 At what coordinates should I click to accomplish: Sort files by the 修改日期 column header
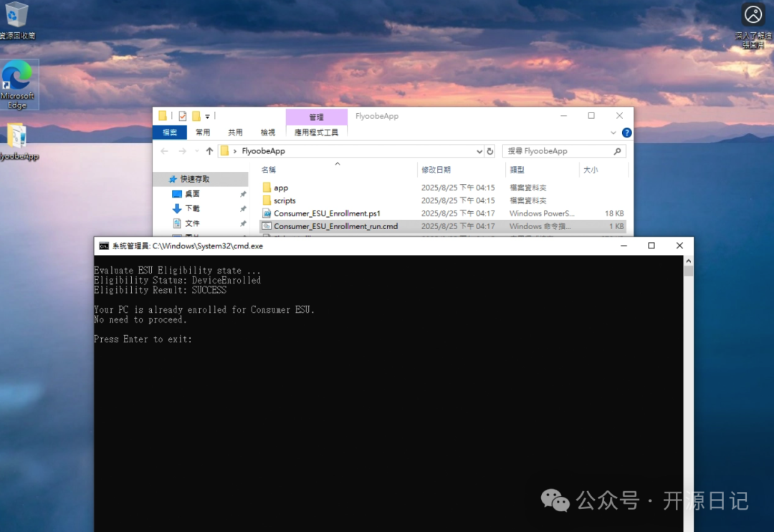(436, 170)
